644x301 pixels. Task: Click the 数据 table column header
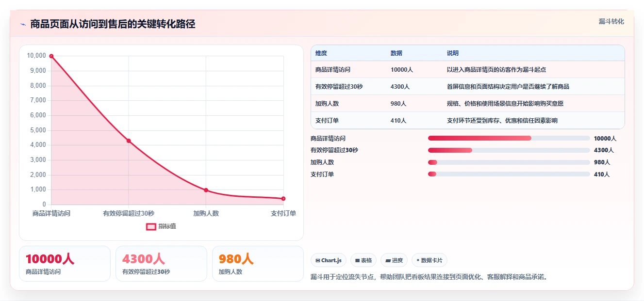point(396,53)
